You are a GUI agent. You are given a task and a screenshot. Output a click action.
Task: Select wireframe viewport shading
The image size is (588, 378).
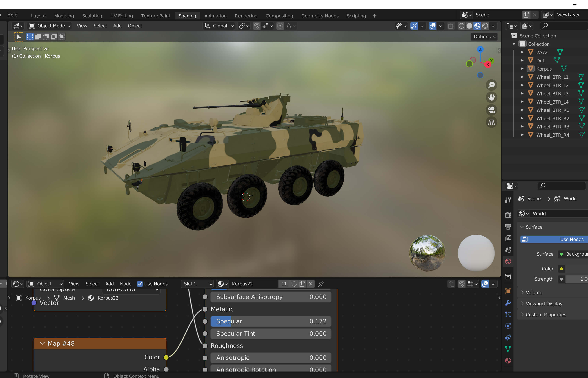tap(461, 26)
